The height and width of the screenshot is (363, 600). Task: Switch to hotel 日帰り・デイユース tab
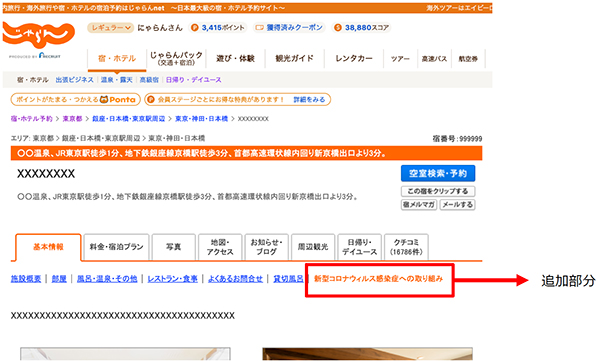coord(359,247)
